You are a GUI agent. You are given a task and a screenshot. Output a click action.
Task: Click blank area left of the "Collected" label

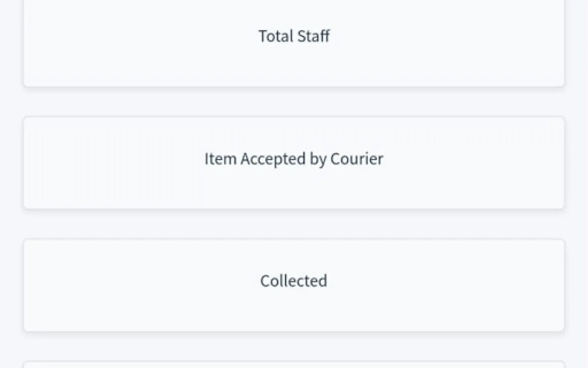point(143,281)
